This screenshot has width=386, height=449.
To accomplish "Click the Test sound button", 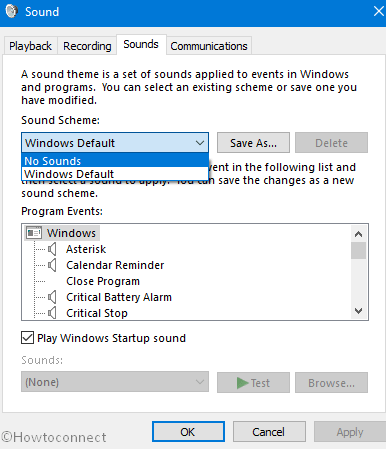I will 253,383.
